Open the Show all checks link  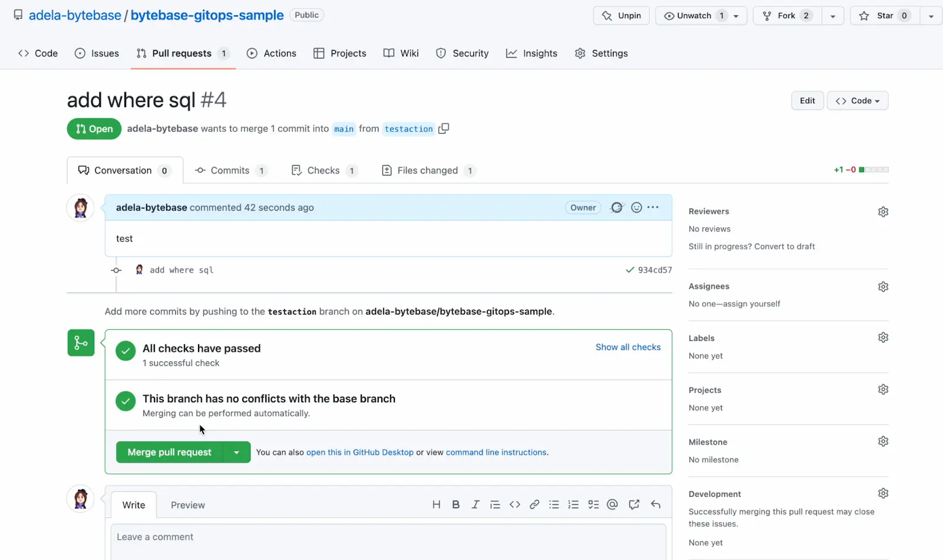pos(628,347)
